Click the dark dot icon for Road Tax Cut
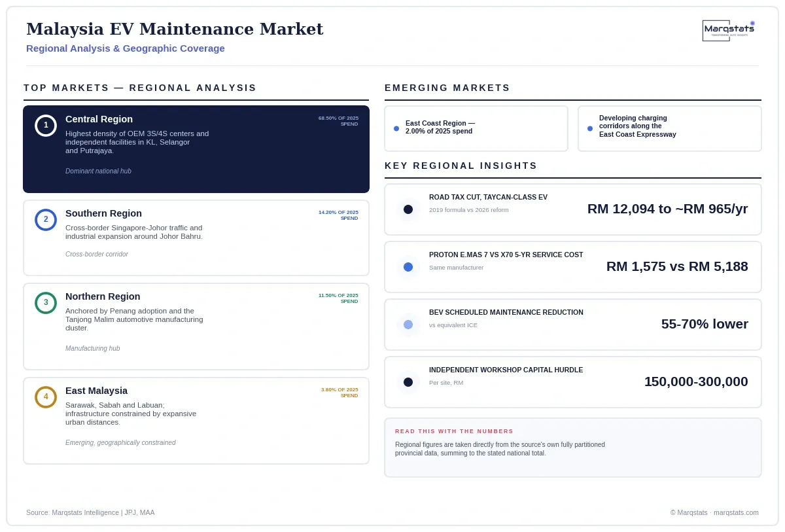Screen dimensions: 785x532 click(x=408, y=209)
